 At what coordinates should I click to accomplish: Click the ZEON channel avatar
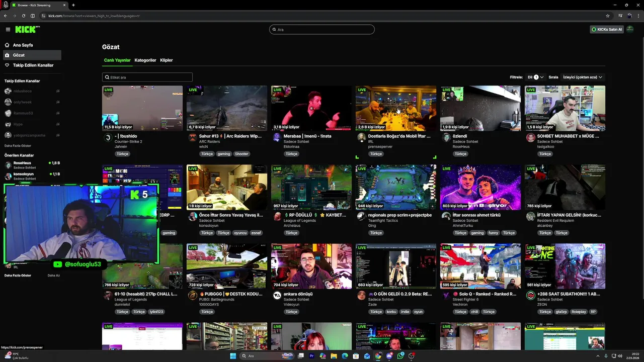(x=530, y=296)
